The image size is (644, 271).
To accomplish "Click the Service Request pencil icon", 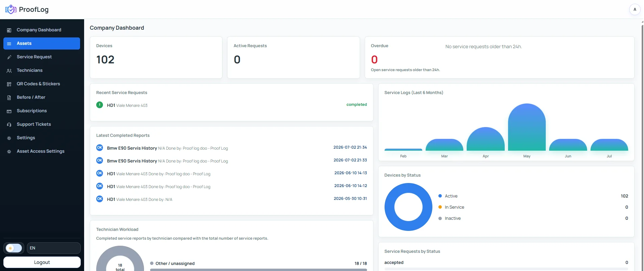I will point(9,57).
